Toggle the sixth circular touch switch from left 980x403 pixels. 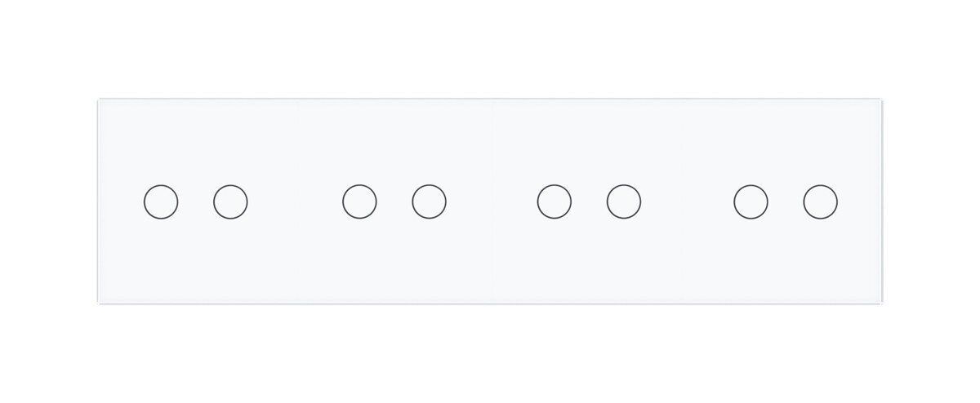[624, 201]
